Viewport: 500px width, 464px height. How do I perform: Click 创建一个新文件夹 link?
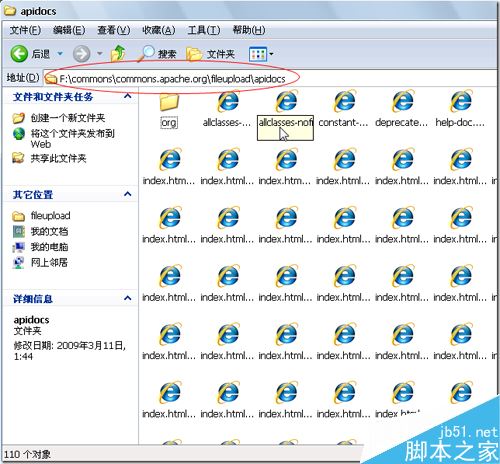(x=68, y=118)
